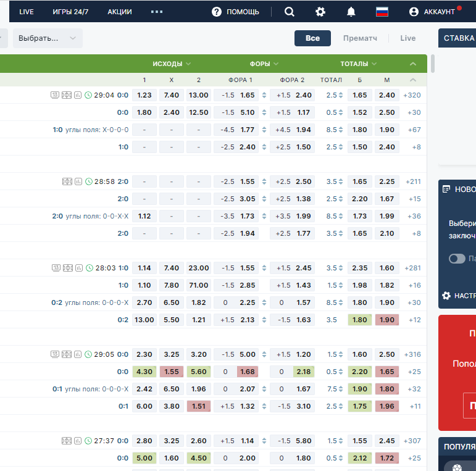
Task: Click the ПОМОЩЬ question mark icon
Action: point(217,12)
